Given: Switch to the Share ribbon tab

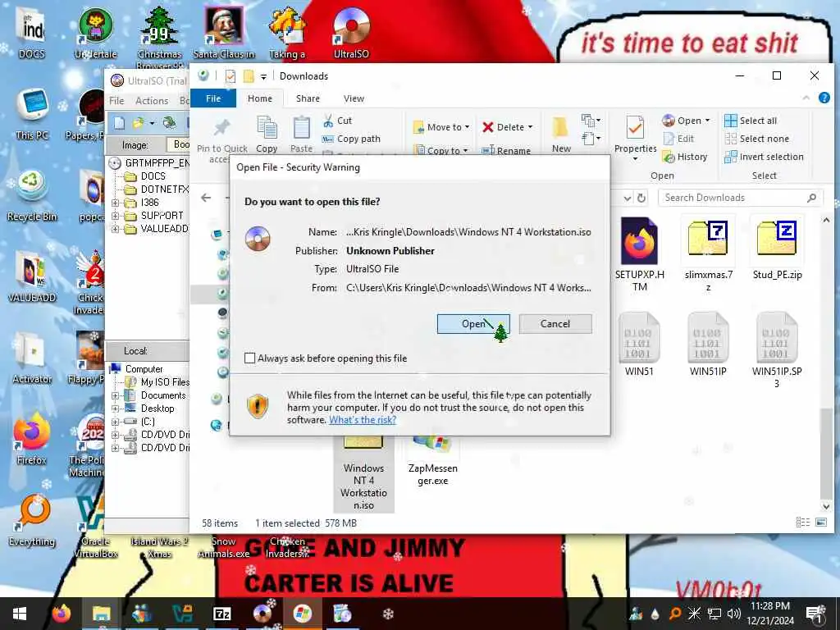Looking at the screenshot, I should point(308,98).
